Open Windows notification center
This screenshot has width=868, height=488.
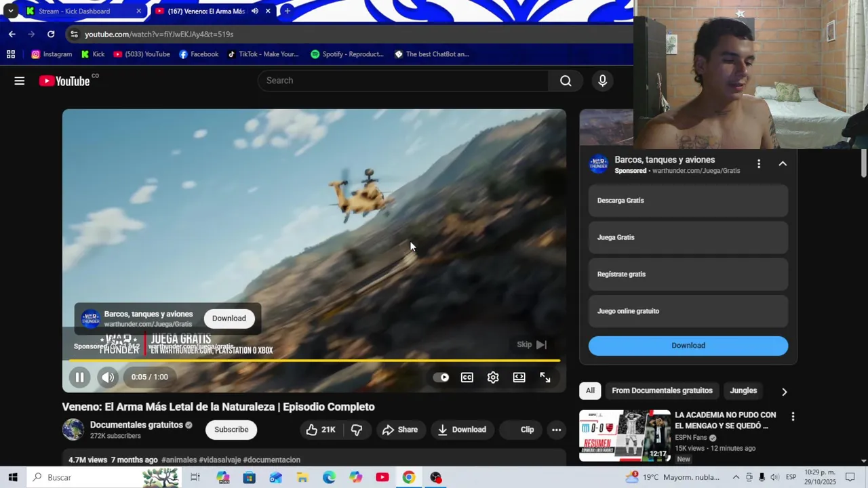[x=850, y=477]
